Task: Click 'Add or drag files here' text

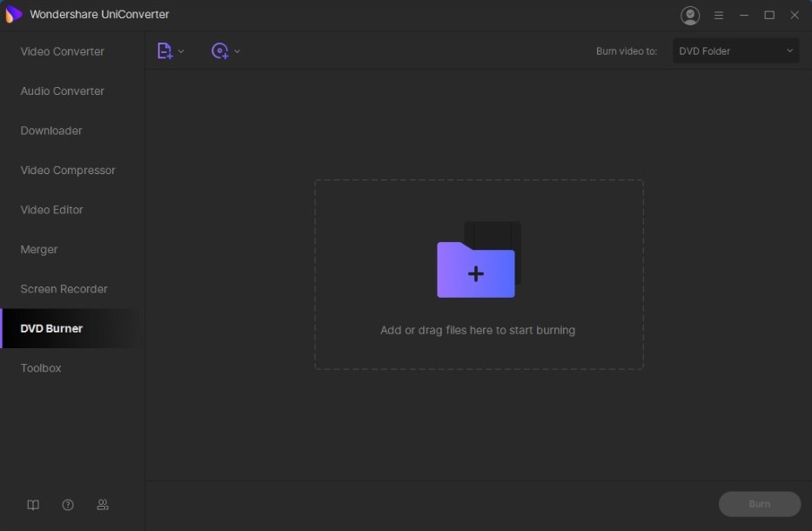Action: (x=478, y=330)
